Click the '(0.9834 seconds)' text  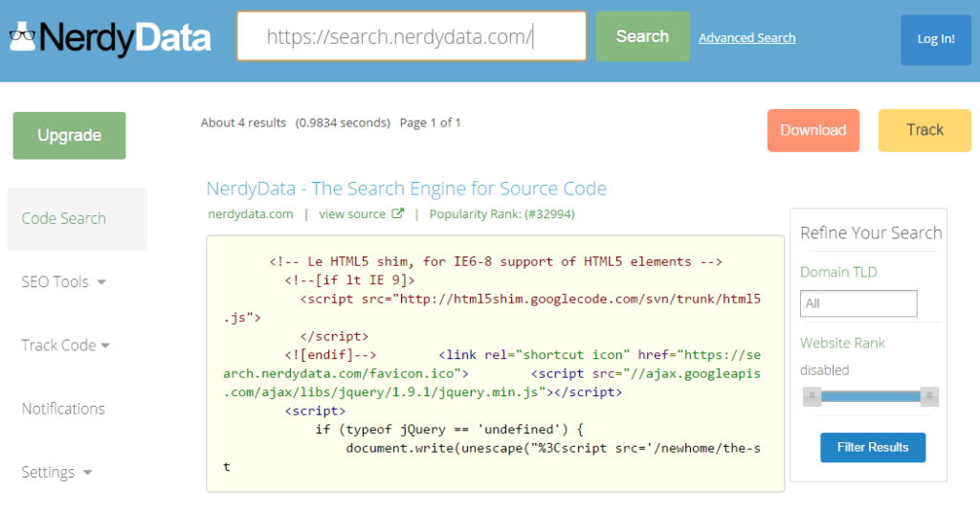point(343,122)
